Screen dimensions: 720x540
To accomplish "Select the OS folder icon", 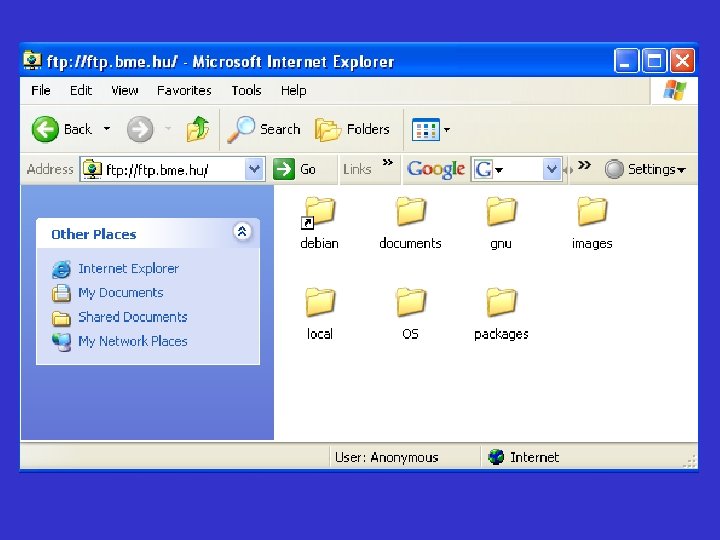I will [x=411, y=303].
